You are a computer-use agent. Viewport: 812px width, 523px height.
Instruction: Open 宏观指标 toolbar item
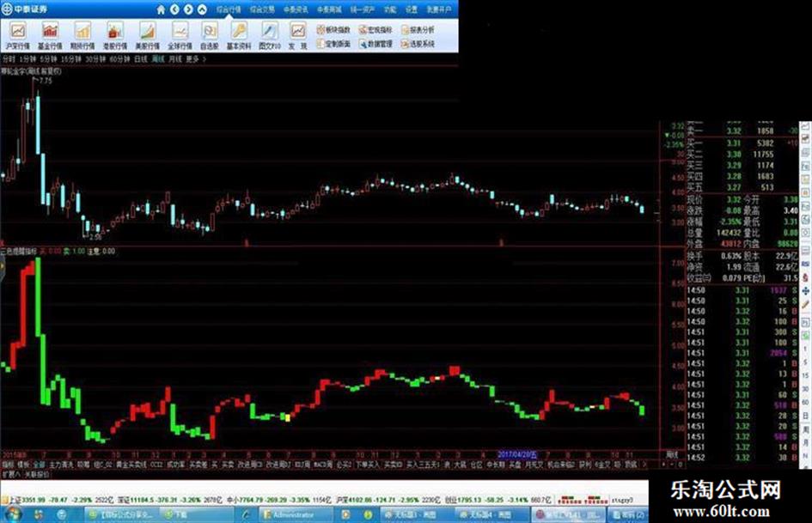click(x=375, y=30)
